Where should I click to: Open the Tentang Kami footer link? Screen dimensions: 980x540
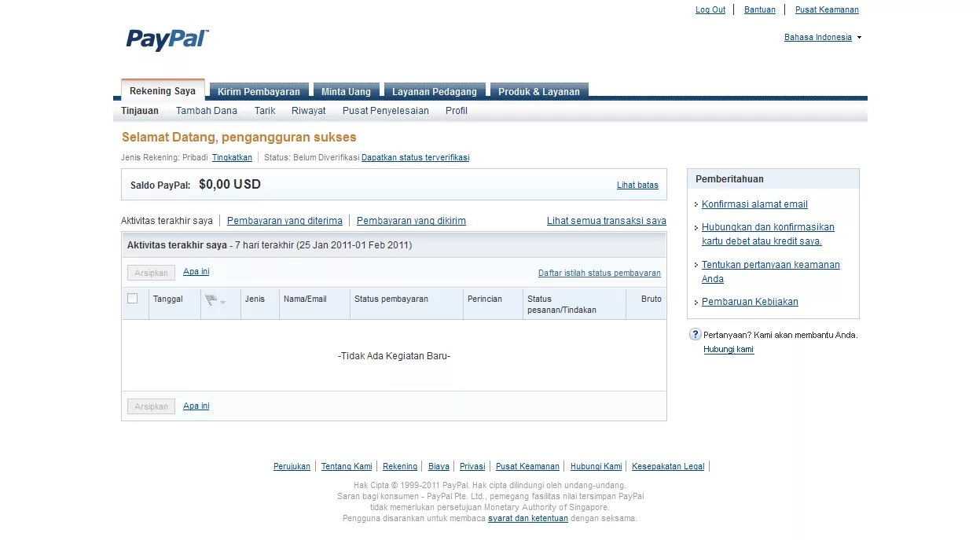[347, 466]
